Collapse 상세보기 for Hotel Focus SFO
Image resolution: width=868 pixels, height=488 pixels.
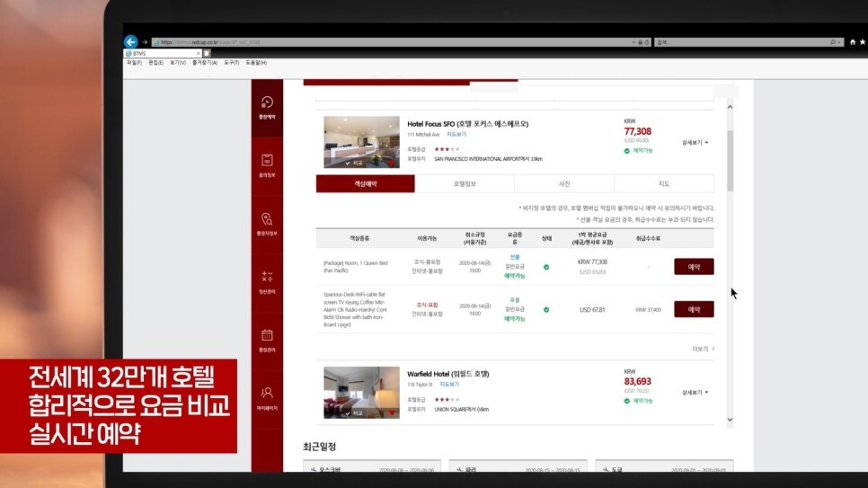pos(695,143)
